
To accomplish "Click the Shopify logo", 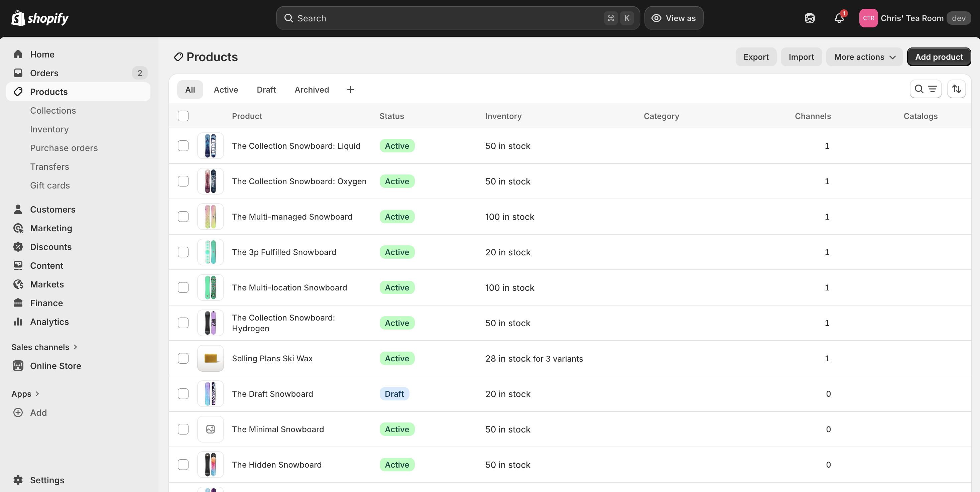I will click(x=40, y=18).
